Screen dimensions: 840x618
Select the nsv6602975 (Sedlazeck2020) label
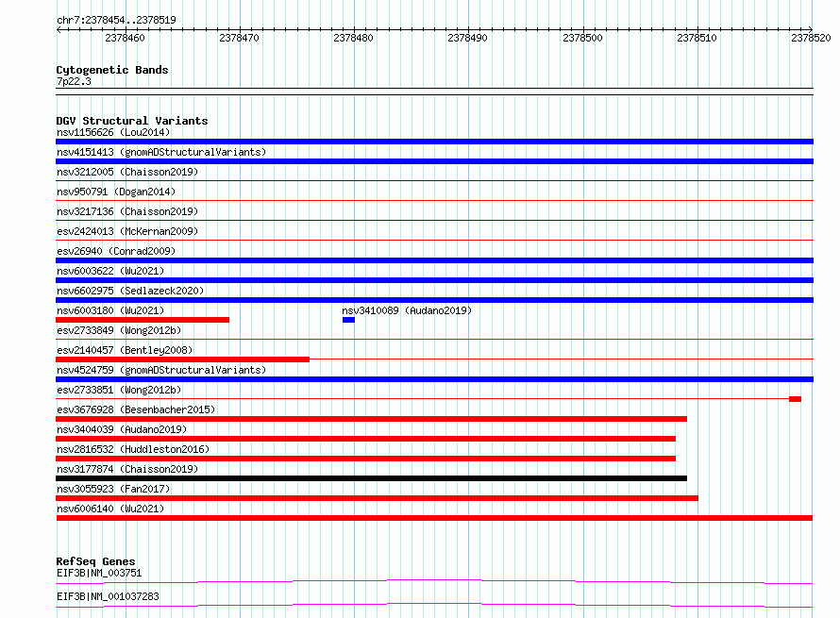[130, 291]
